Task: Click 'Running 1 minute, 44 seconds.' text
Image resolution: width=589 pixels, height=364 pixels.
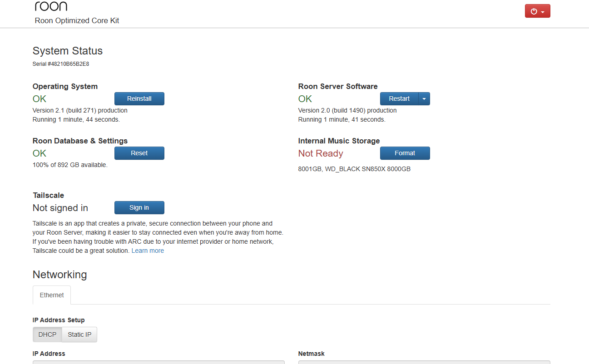Action: tap(76, 119)
